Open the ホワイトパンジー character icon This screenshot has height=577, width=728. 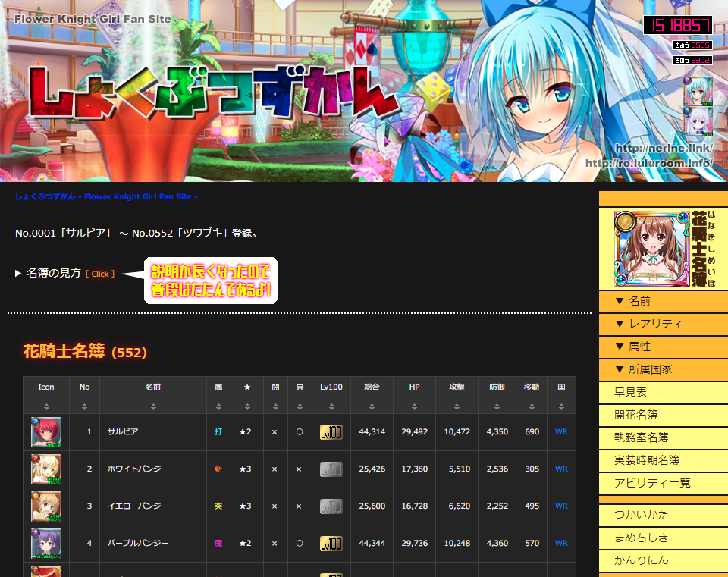(46, 469)
